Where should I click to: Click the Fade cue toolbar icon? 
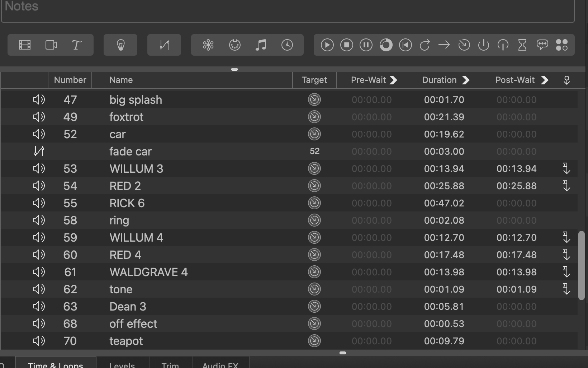click(x=164, y=45)
